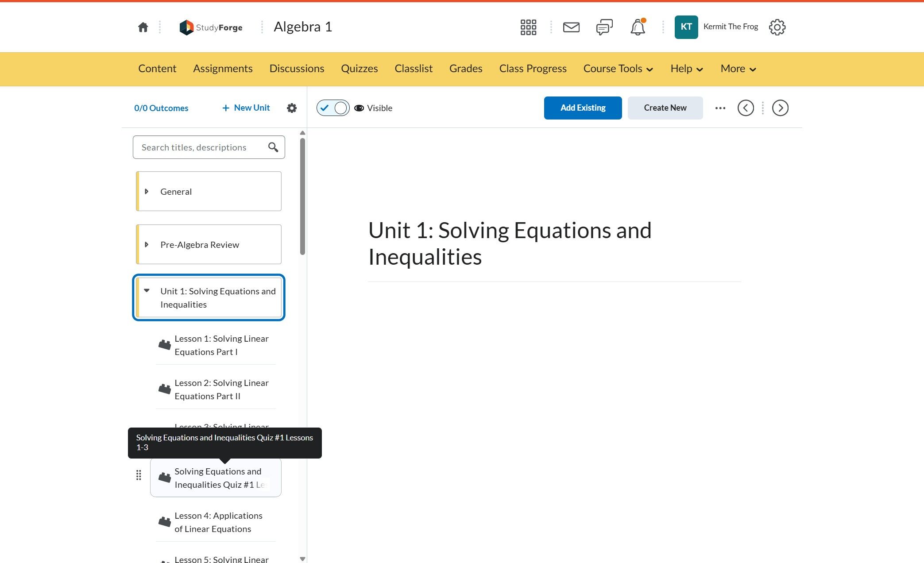Go to next content with right arrow
The width and height of the screenshot is (924, 563).
click(780, 108)
